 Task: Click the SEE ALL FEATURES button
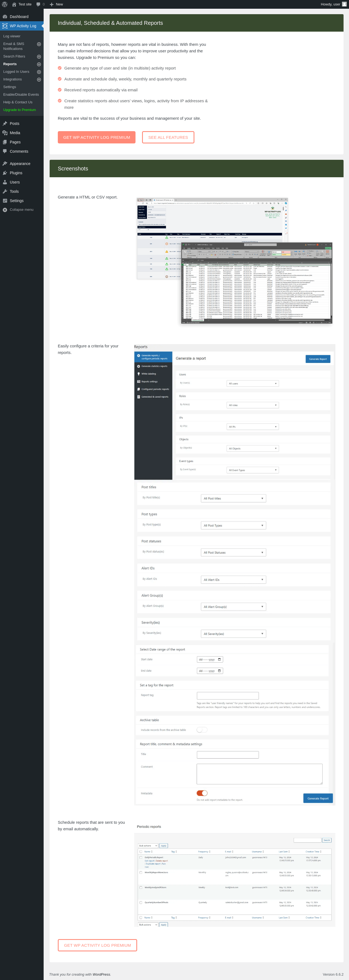168,137
